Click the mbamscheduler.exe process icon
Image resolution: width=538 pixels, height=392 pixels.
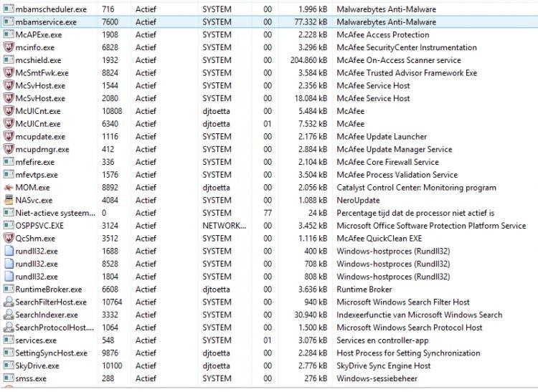[x=8, y=9]
